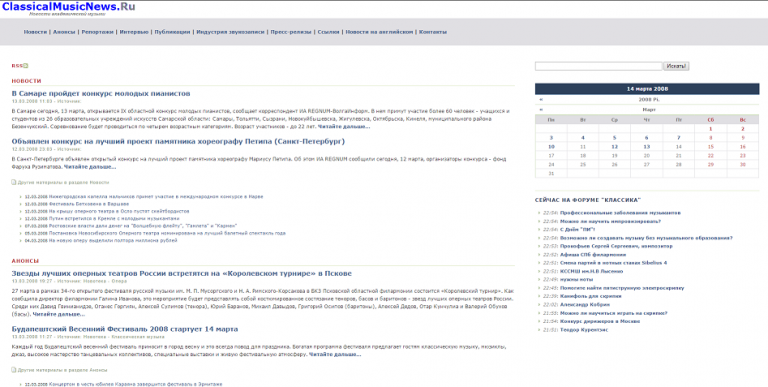Image resolution: width=768 pixels, height=387 pixels.
Task: Open the Публикации menu item
Action: (x=172, y=32)
